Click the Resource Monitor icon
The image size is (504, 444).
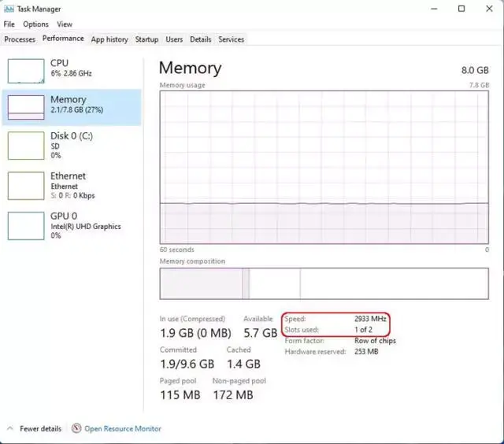(x=76, y=428)
